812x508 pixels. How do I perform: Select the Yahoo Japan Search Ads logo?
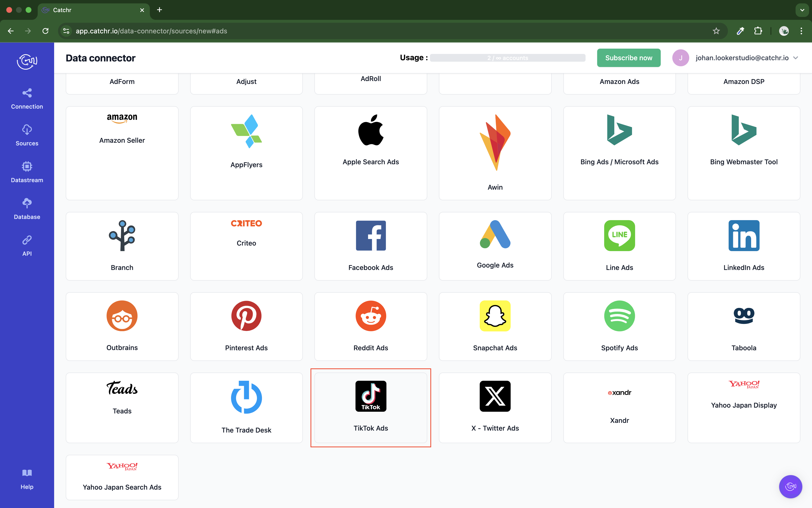[x=122, y=466]
